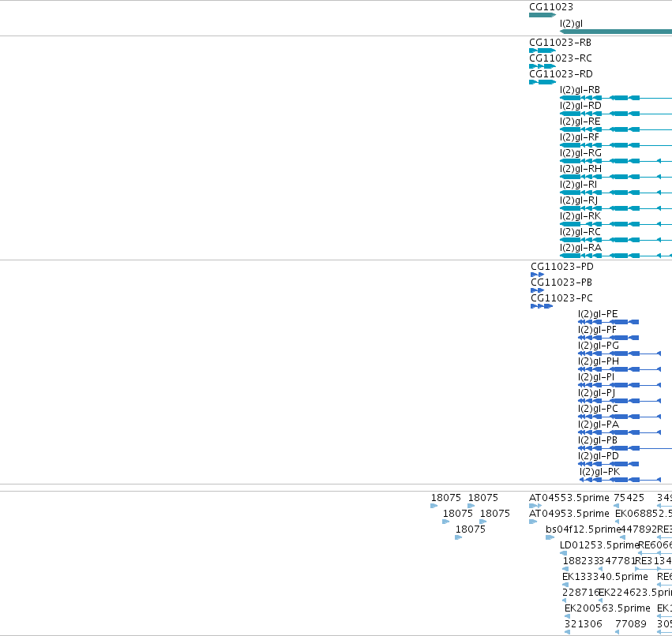This screenshot has height=636, width=672.
Task: Select protein CG11023-PB
Action: point(538,291)
